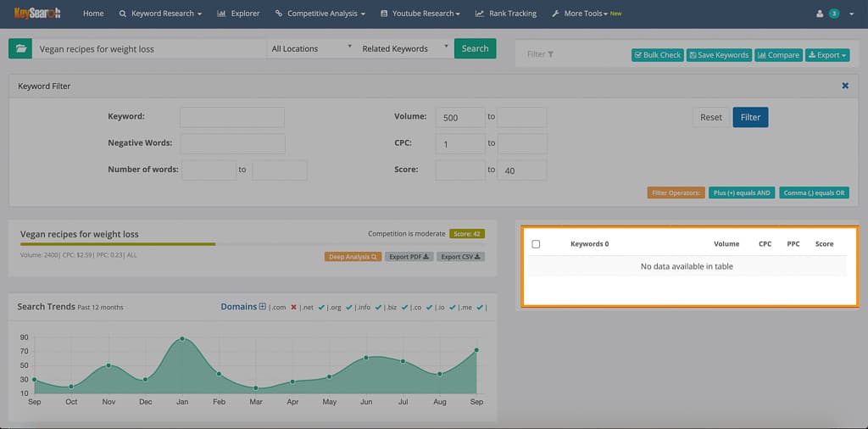
Task: Open the All Locations dropdown
Action: pyautogui.click(x=311, y=48)
